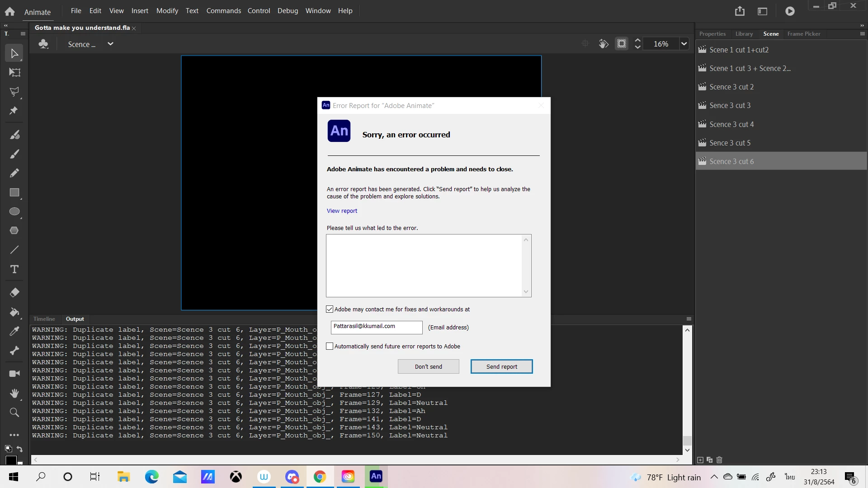Screen dimensions: 868x488
Task: Expand the scene selector dropdown arrow
Action: tap(110, 44)
